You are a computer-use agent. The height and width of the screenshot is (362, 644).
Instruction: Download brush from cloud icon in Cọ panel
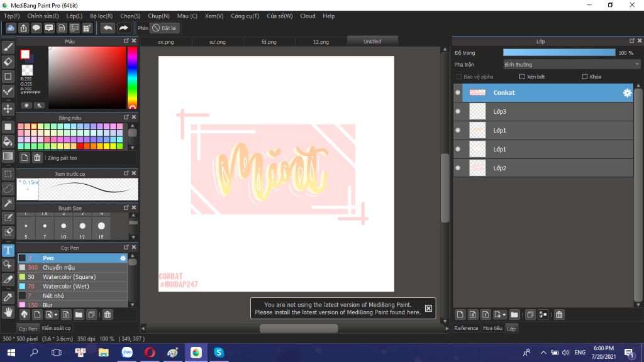(x=25, y=315)
